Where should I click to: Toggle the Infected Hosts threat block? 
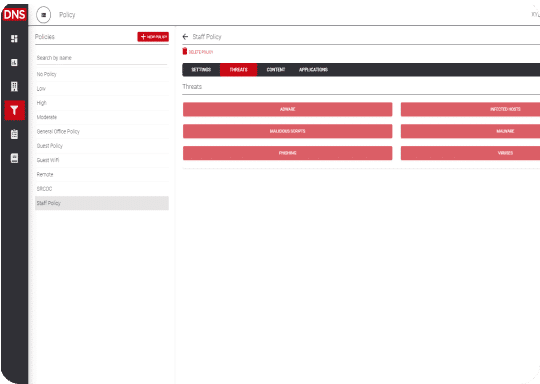tap(470, 109)
